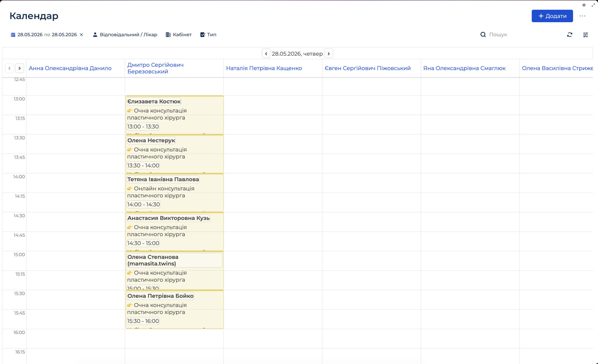Click the 14:30 - 15:00 time badge

(143, 243)
